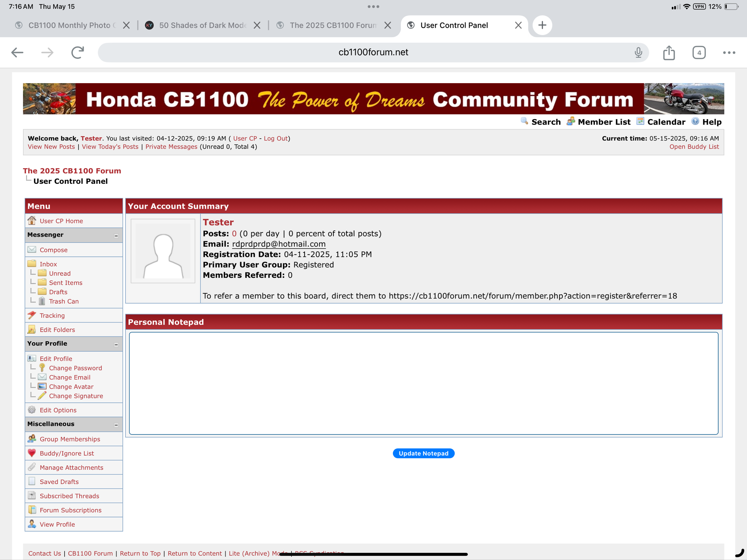
Task: Click The 2025 CB1100 Forum breadcrumb link
Action: point(72,171)
